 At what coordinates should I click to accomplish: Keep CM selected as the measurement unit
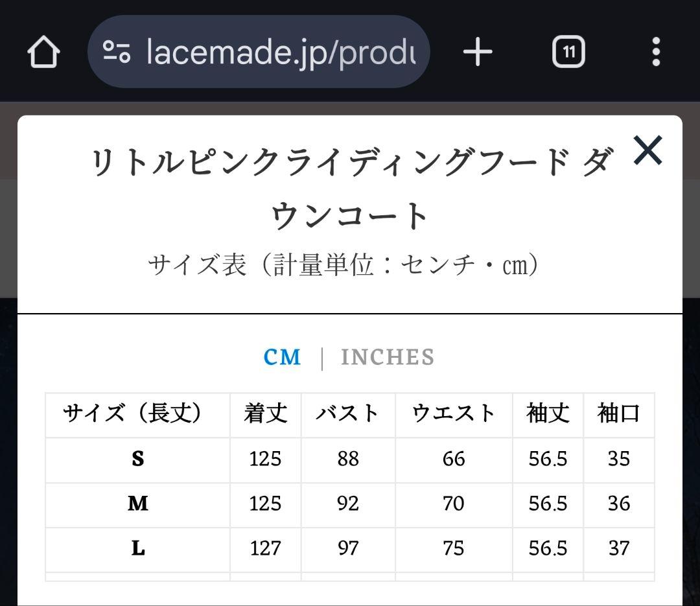click(283, 356)
